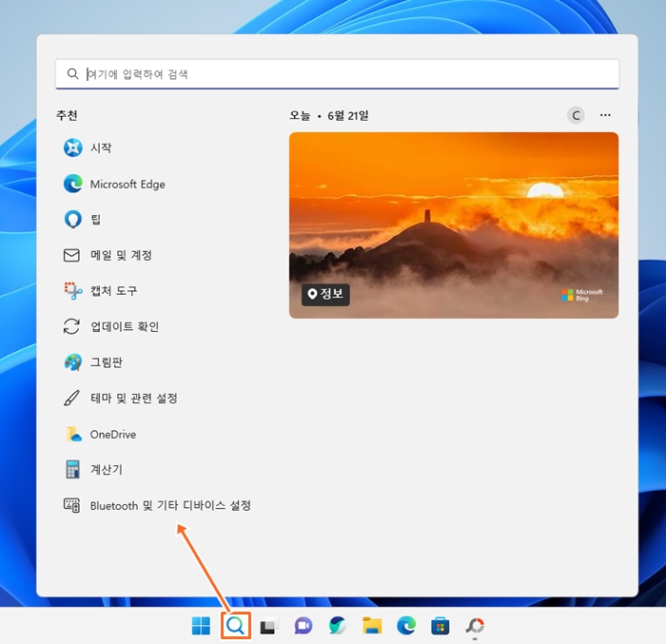Open 캡처 도구 snipping tool icon
The height and width of the screenshot is (644, 666).
73,291
